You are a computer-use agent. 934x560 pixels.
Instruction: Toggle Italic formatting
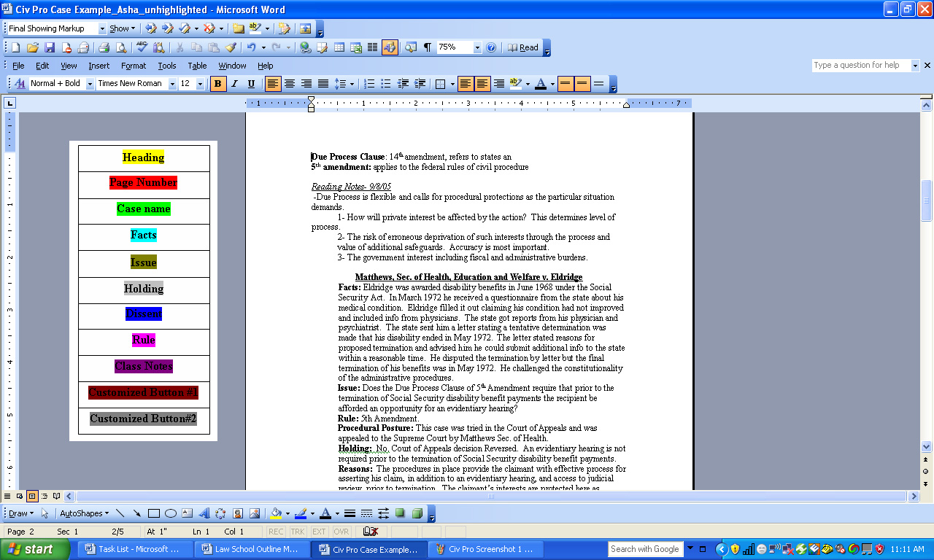pyautogui.click(x=234, y=84)
